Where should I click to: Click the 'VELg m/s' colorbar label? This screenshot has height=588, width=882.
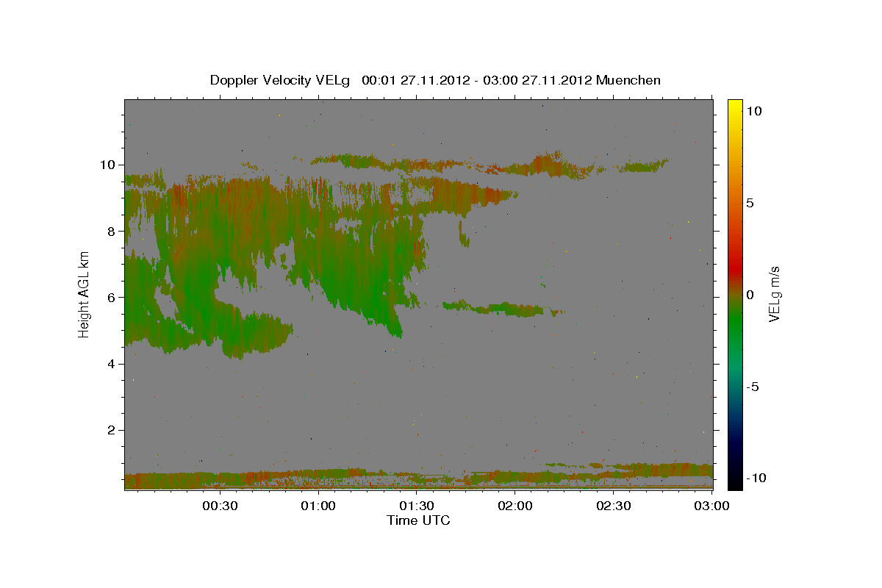[x=774, y=294]
